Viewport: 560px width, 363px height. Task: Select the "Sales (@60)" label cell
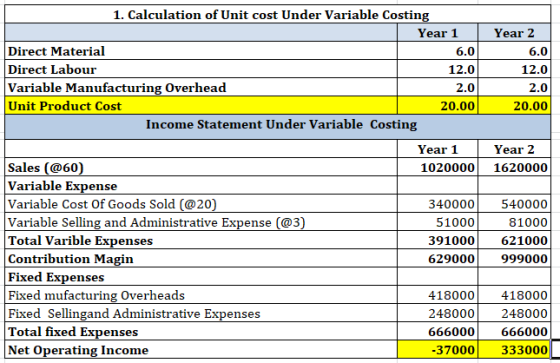[201, 167]
